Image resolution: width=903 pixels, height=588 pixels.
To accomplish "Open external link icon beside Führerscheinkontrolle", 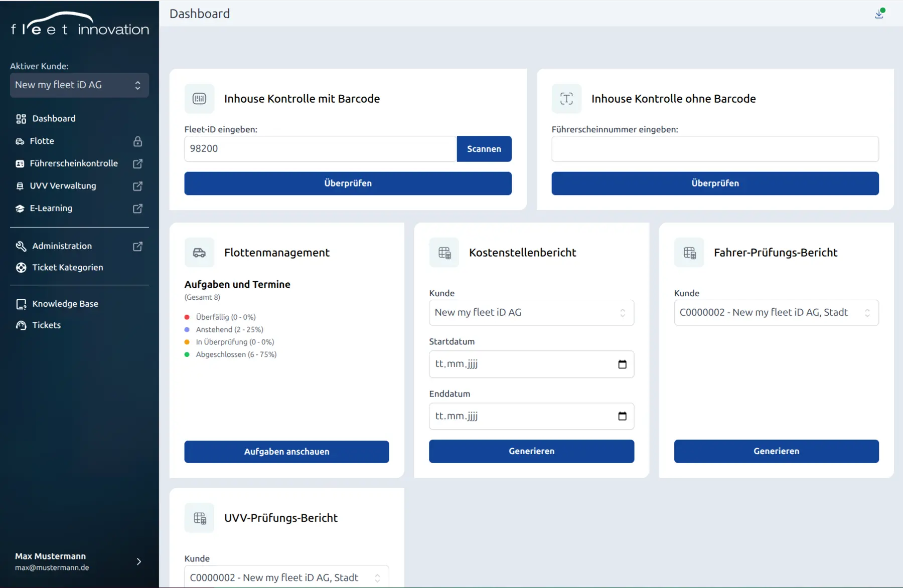I will pos(137,163).
